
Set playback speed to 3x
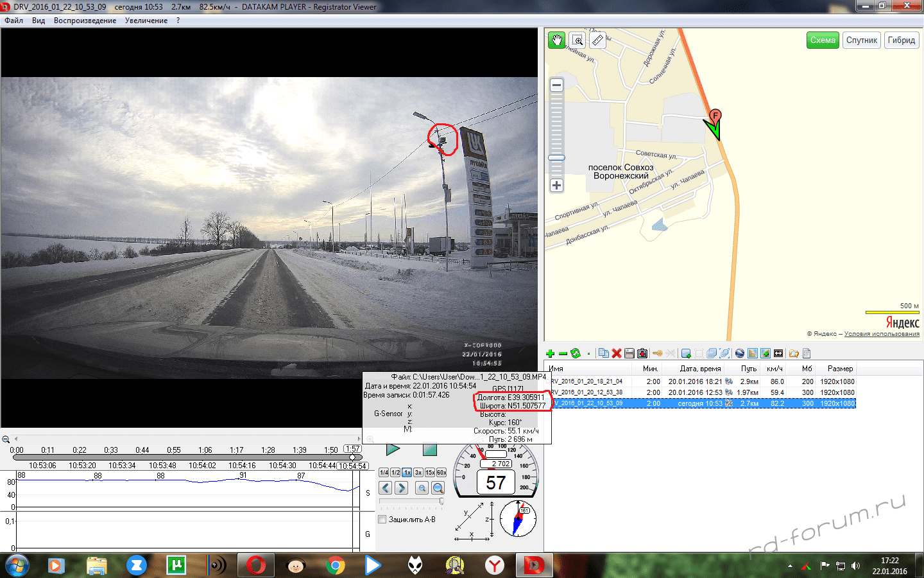click(418, 473)
